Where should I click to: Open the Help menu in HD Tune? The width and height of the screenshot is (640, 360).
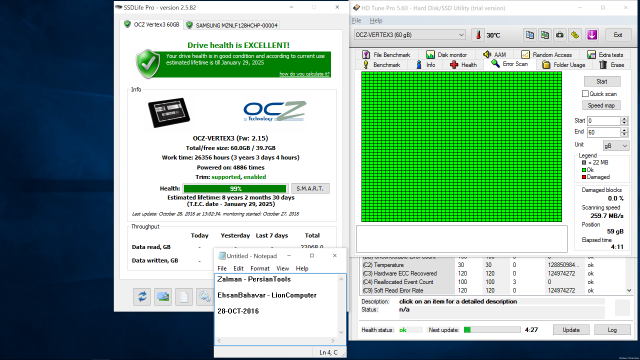(376, 20)
